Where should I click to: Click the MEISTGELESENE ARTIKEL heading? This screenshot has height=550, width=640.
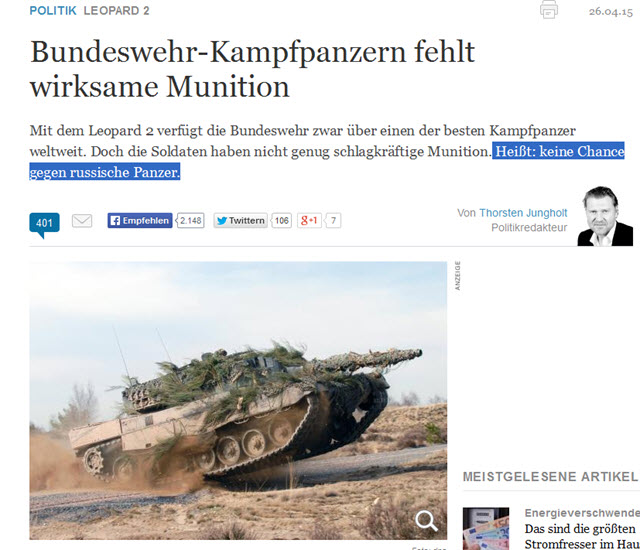550,477
